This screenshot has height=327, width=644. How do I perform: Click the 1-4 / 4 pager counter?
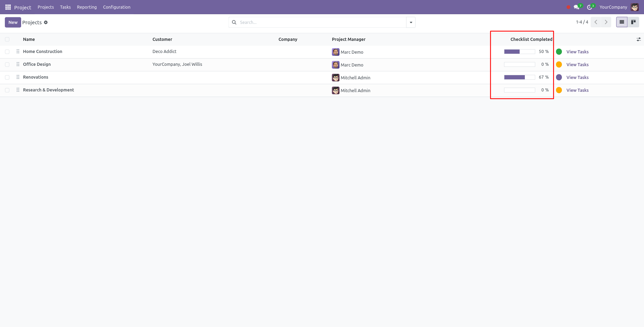click(582, 22)
